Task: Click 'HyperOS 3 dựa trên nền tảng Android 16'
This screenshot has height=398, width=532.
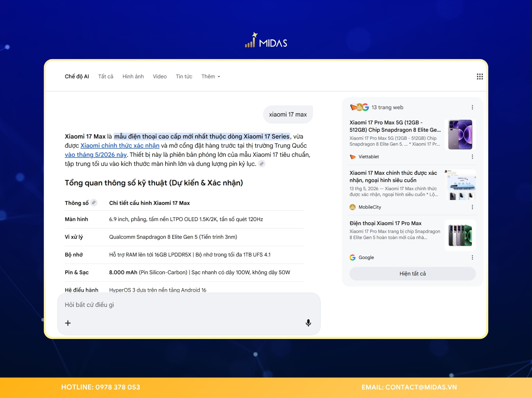Action: 158,290
